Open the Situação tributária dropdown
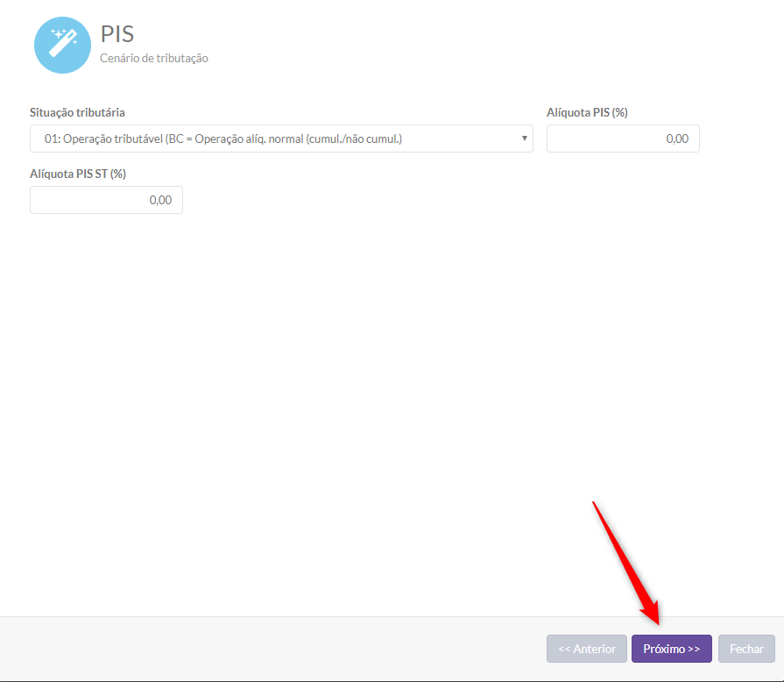 (281, 139)
